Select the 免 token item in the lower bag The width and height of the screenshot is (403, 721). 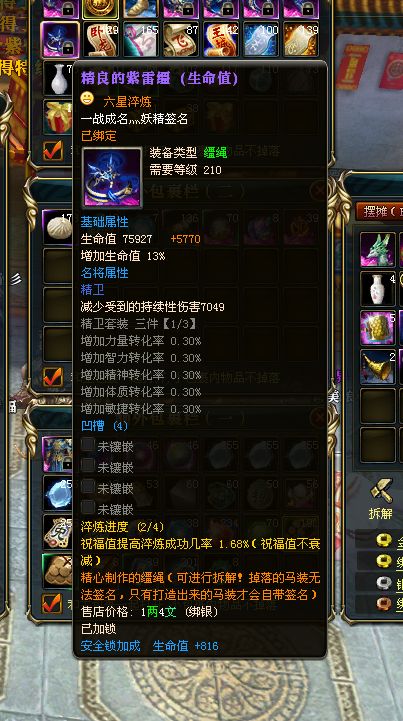[59, 531]
